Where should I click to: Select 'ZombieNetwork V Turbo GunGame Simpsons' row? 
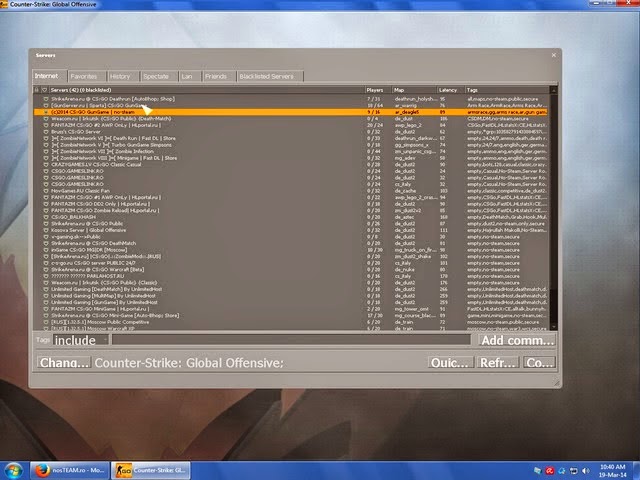291,145
